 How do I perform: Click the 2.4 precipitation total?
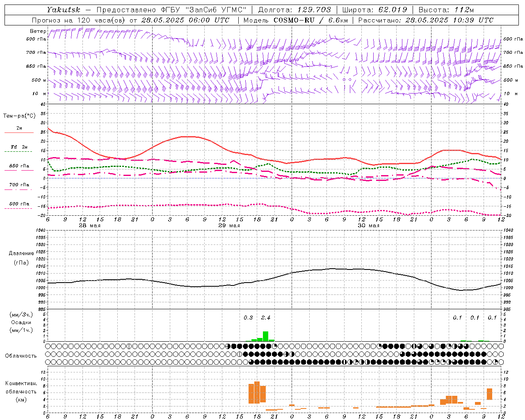coord(266,318)
